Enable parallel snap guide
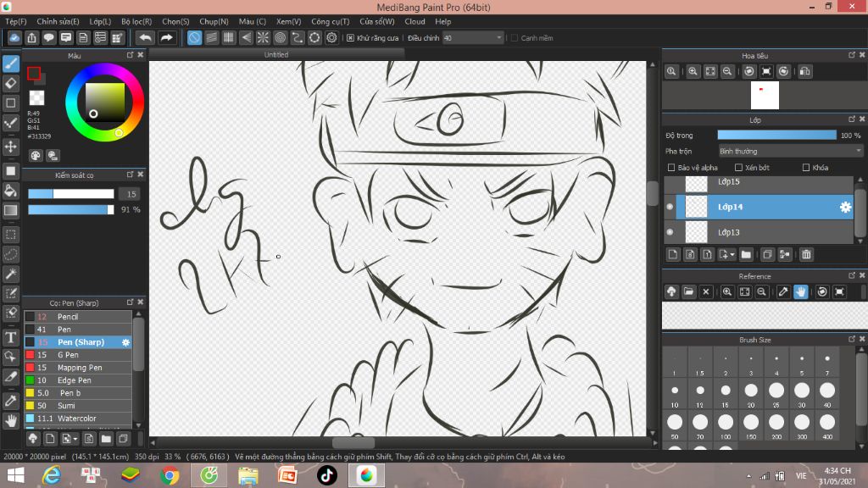The image size is (868, 488). (x=211, y=37)
